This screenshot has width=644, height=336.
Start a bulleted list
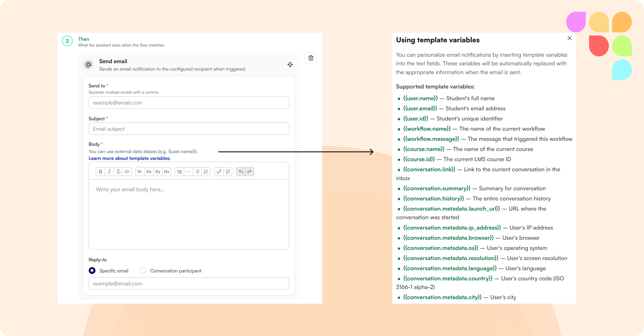tap(197, 172)
